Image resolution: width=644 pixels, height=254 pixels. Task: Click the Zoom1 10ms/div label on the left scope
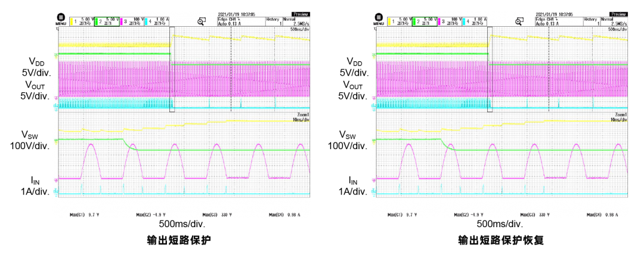click(x=301, y=117)
